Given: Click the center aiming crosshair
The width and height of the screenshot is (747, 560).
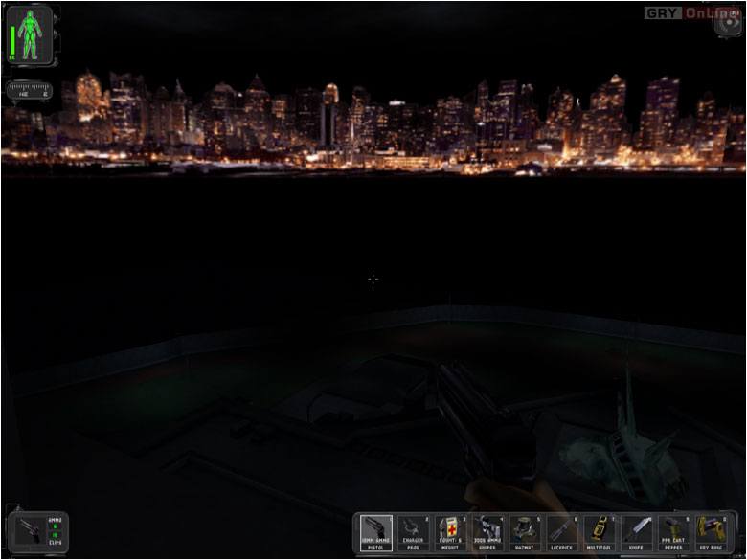Looking at the screenshot, I should pos(373,280).
